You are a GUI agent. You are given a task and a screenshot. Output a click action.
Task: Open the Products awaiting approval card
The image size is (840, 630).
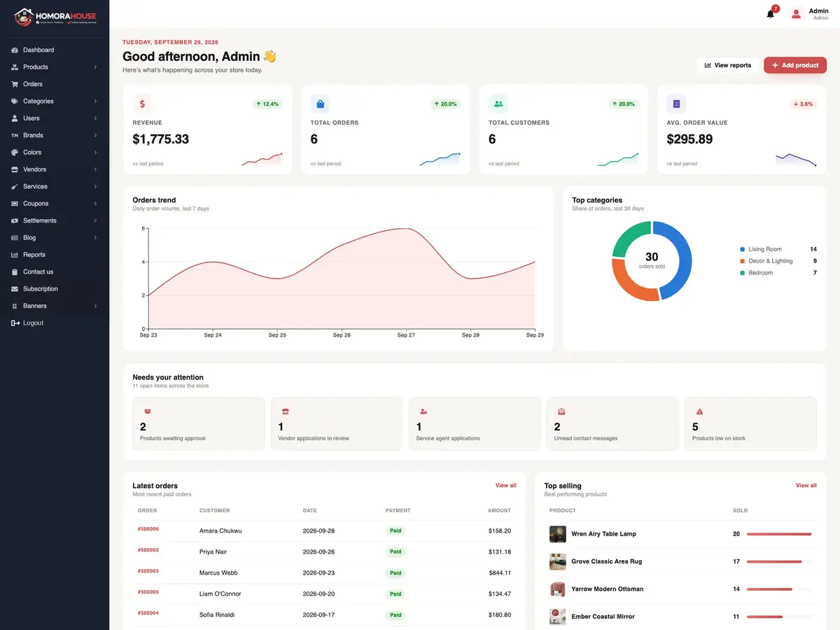[199, 423]
